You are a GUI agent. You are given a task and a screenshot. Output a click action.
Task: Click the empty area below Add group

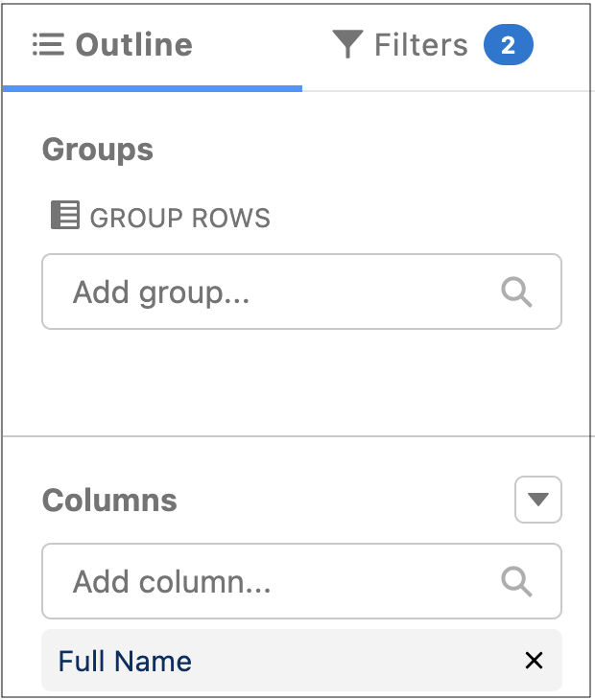point(301,382)
